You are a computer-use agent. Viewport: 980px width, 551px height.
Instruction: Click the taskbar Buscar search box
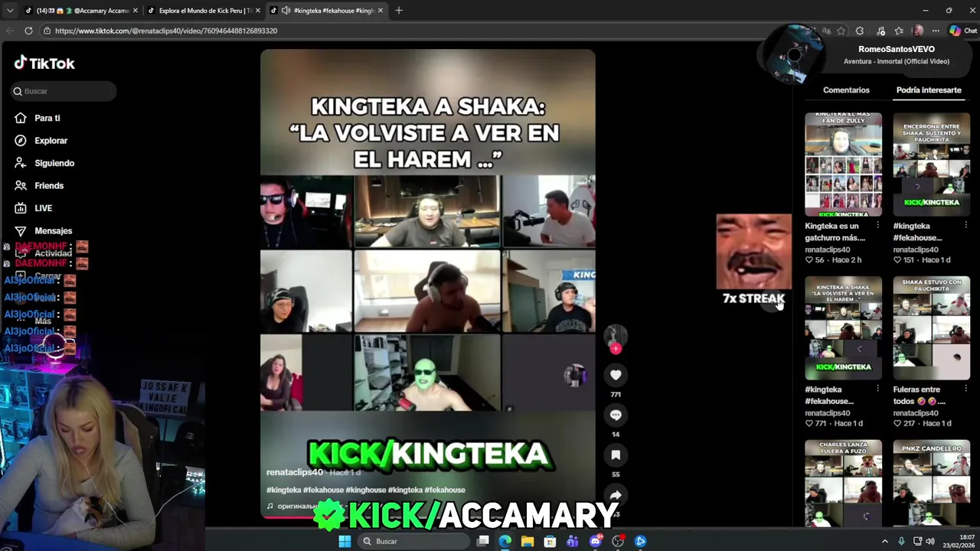[x=413, y=541]
